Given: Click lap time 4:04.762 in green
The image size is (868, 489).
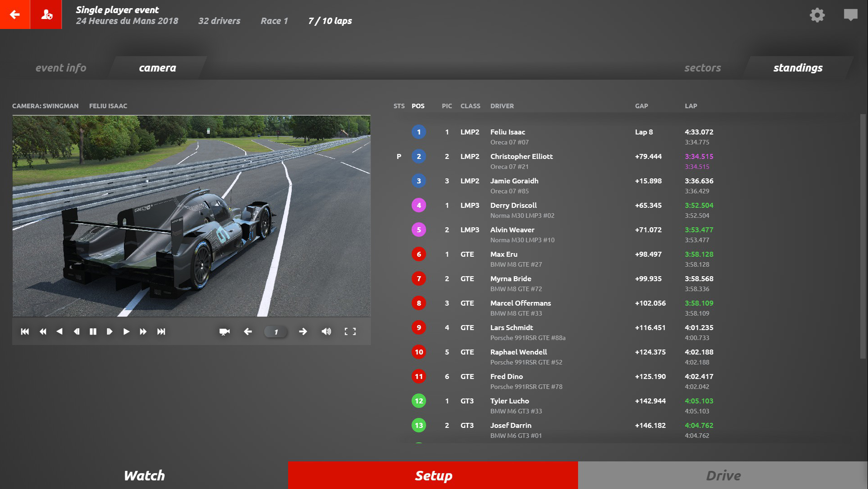Looking at the screenshot, I should 699,426.
